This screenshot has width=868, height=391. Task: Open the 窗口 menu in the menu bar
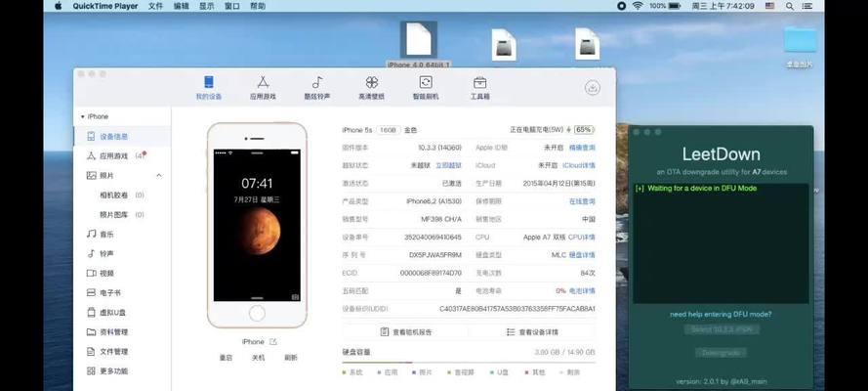[x=232, y=6]
